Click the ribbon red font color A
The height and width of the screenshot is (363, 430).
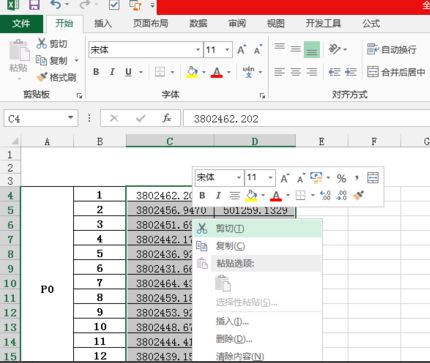click(217, 72)
